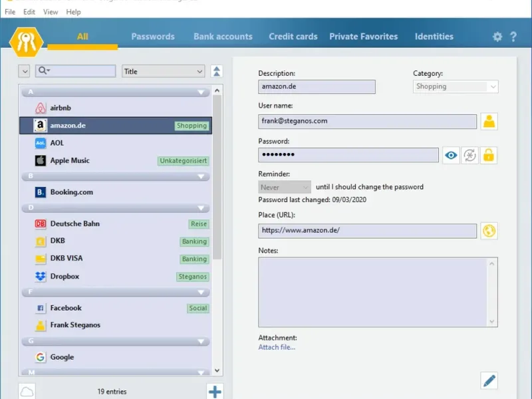Screen dimensions: 532x399
Task: Click the Booking.com logo icon
Action: coord(41,192)
